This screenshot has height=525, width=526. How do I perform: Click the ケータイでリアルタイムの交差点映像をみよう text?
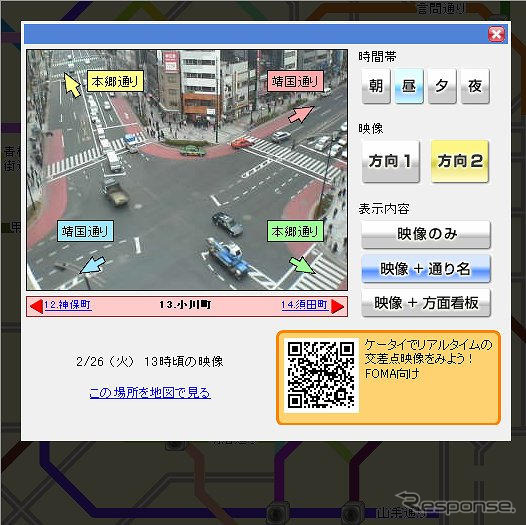coord(428,352)
